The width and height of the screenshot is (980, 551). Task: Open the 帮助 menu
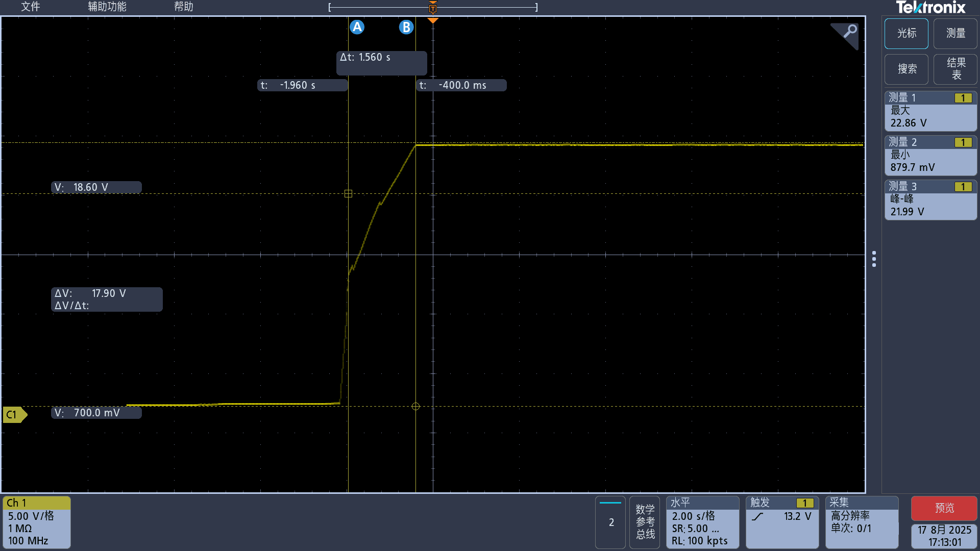coord(183,7)
